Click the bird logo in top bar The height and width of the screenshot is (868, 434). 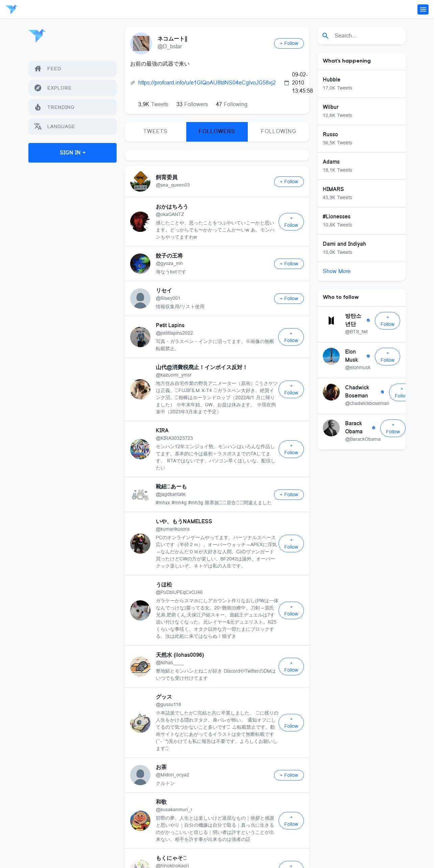(11, 9)
